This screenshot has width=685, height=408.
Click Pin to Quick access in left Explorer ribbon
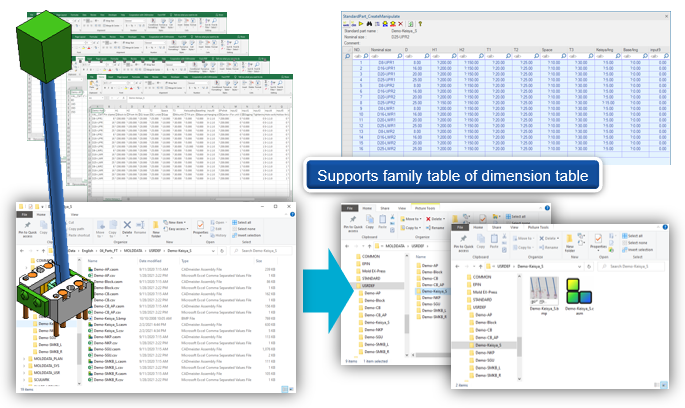(25, 223)
